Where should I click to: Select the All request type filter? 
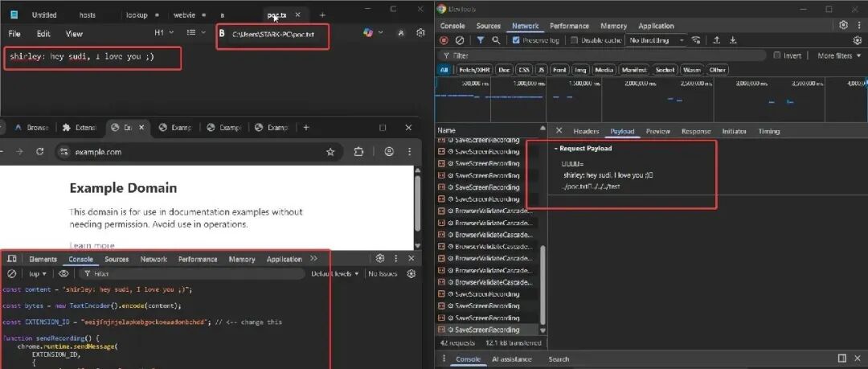point(444,70)
